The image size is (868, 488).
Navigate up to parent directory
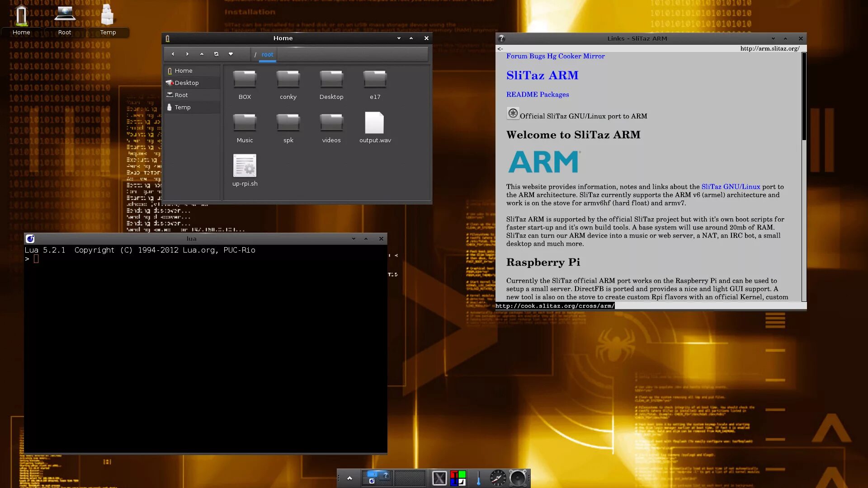pos(202,54)
